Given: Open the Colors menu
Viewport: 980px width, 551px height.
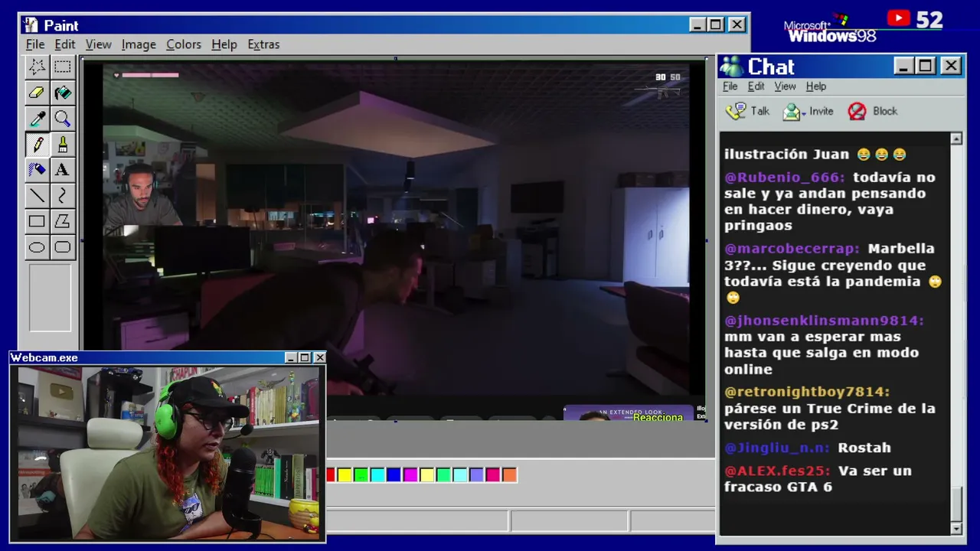Looking at the screenshot, I should 184,44.
